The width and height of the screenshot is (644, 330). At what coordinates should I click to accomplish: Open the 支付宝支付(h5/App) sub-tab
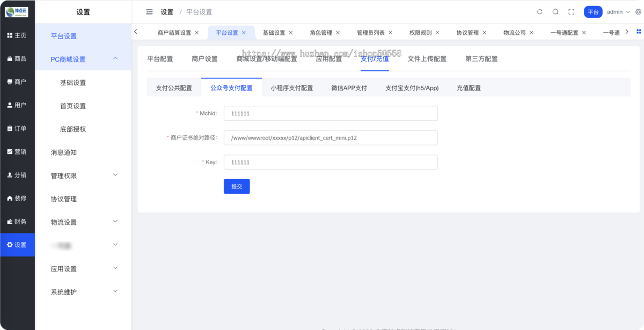point(412,88)
